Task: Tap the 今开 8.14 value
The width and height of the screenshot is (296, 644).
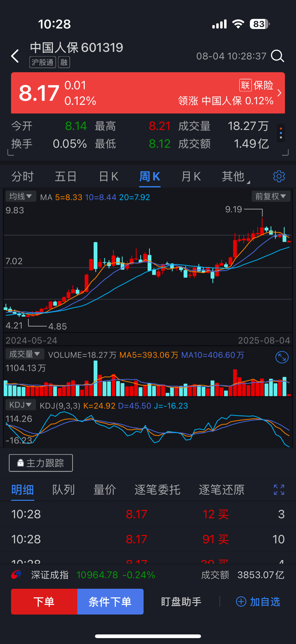Action: pyautogui.click(x=76, y=126)
